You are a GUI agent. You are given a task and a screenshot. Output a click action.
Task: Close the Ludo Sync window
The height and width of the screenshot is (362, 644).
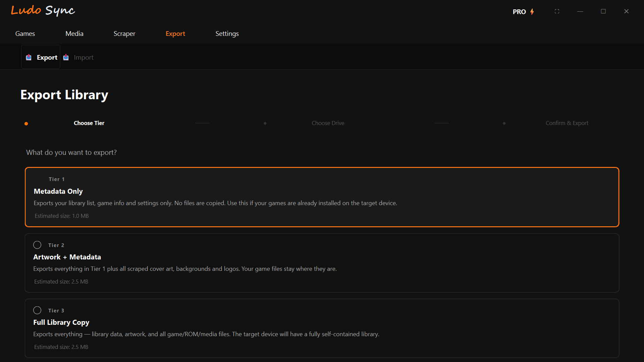(626, 11)
